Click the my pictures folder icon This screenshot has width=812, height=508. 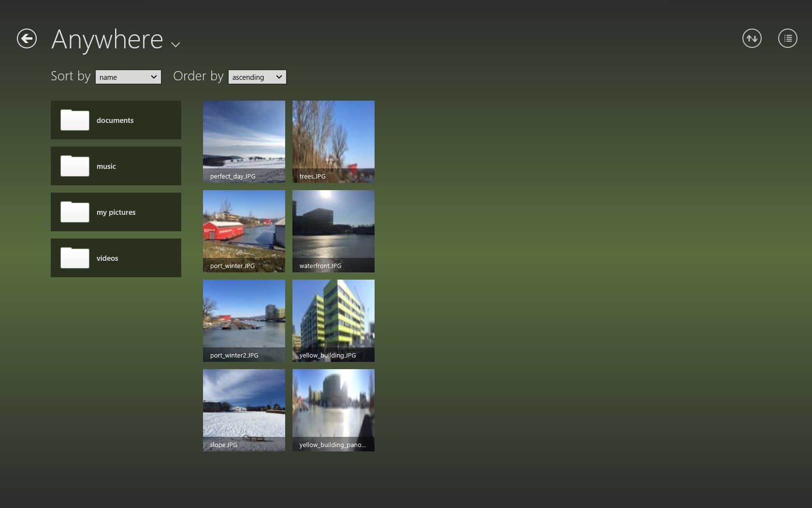[x=74, y=212]
